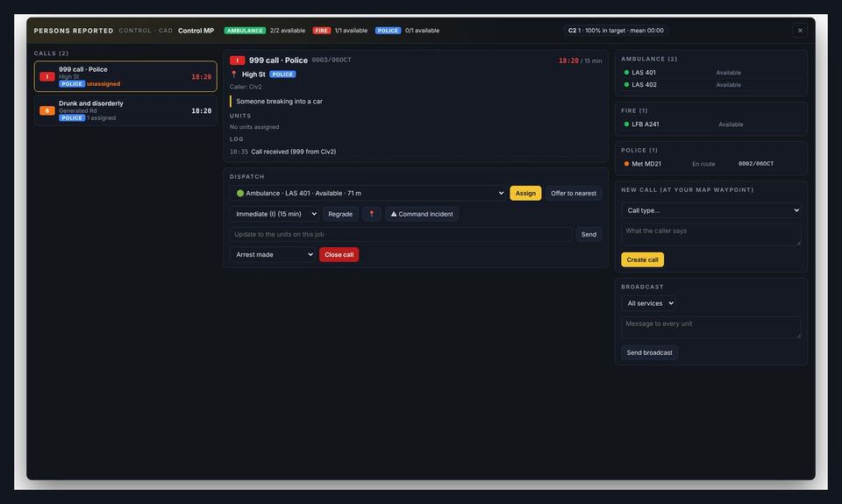Click the FIRE badge in the header

(x=322, y=31)
